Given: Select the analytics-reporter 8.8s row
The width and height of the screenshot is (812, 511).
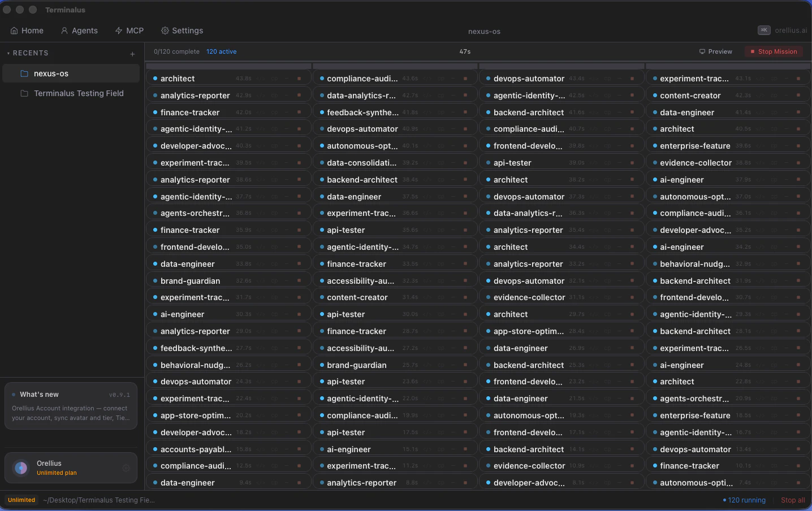Looking at the screenshot, I should [x=395, y=483].
